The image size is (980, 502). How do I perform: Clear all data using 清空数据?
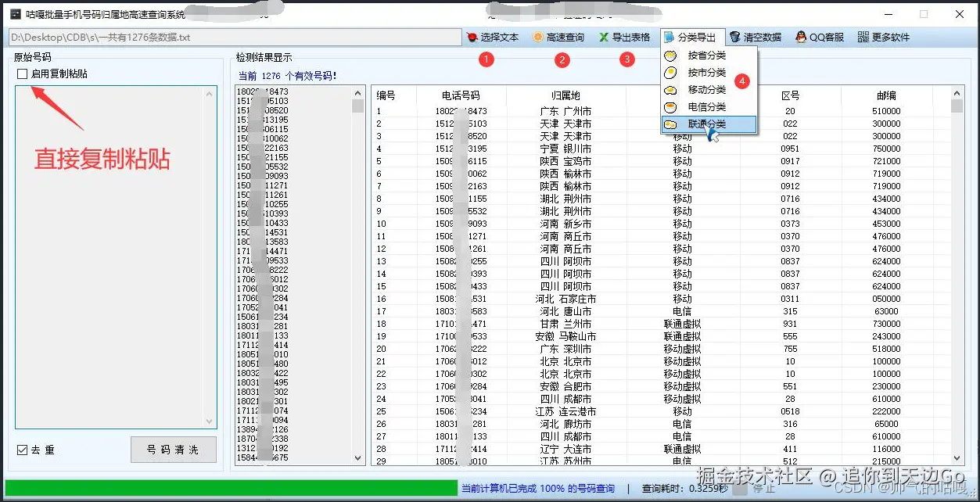(755, 36)
